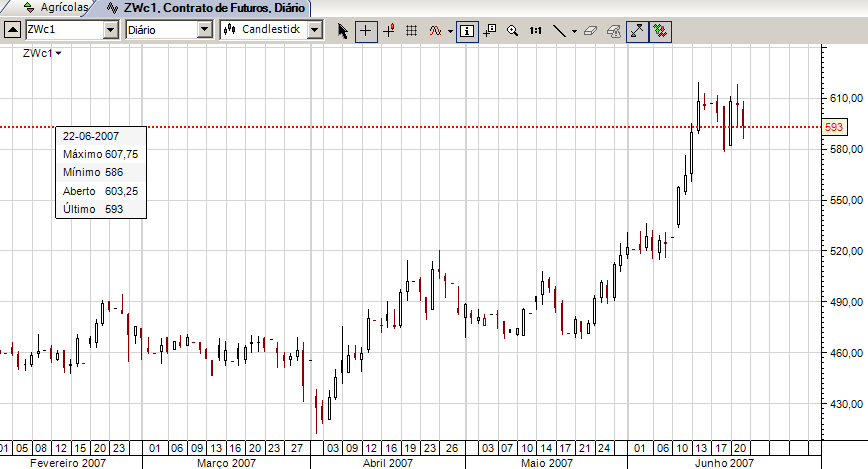Open the Diário interval dropdown
The width and height of the screenshot is (868, 469).
tap(205, 30)
